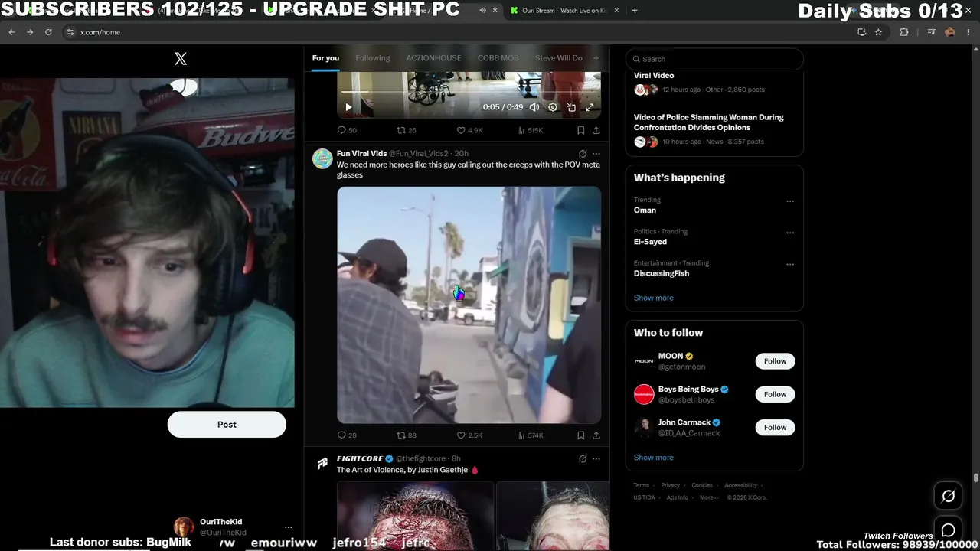
Task: View analytics showing 515K views
Action: coord(530,130)
